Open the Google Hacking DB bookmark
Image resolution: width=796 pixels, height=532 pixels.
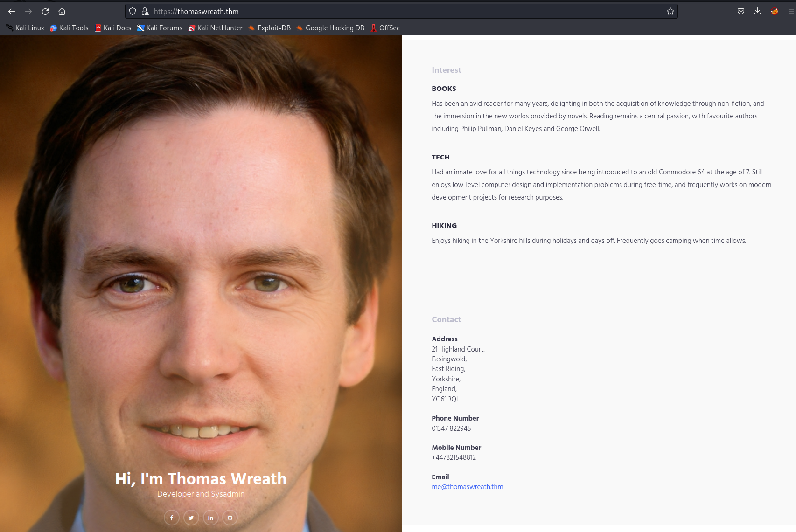click(330, 28)
